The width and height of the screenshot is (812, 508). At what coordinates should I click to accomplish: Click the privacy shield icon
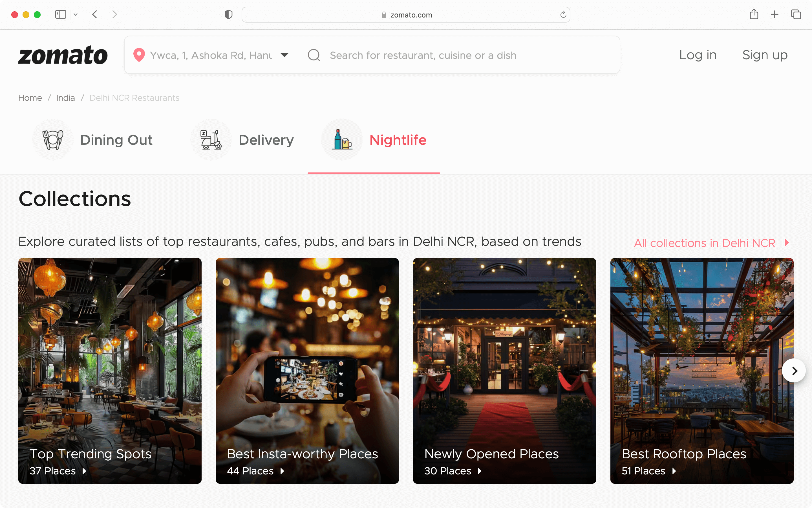pyautogui.click(x=228, y=14)
